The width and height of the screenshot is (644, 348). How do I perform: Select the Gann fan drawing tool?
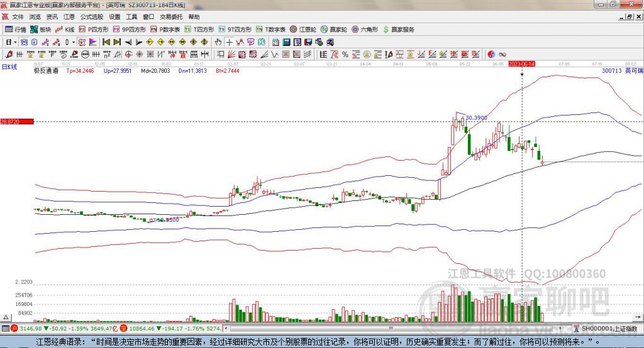[x=231, y=54]
